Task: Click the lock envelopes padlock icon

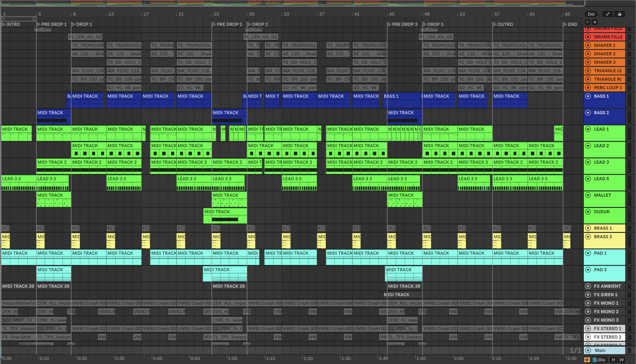Action: [619, 14]
